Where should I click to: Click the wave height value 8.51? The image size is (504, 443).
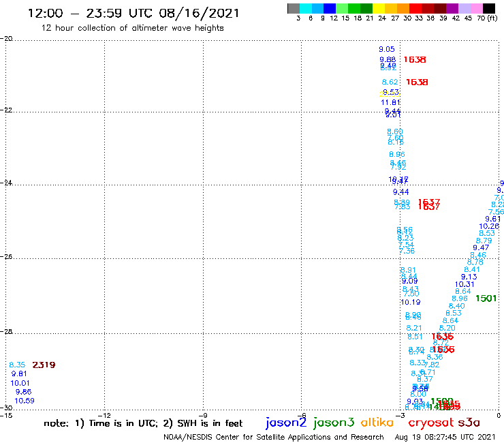(x=415, y=337)
